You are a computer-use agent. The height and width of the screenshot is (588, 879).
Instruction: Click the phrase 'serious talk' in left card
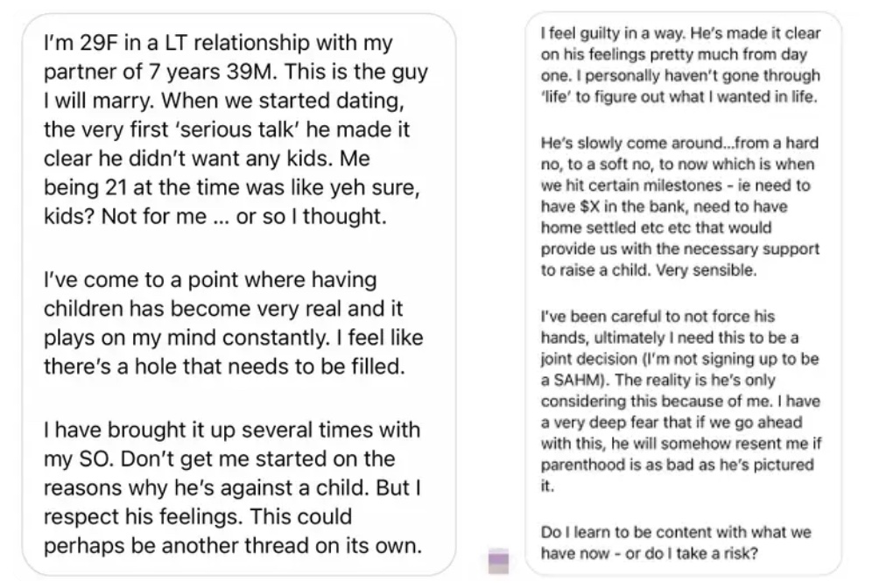(239, 129)
